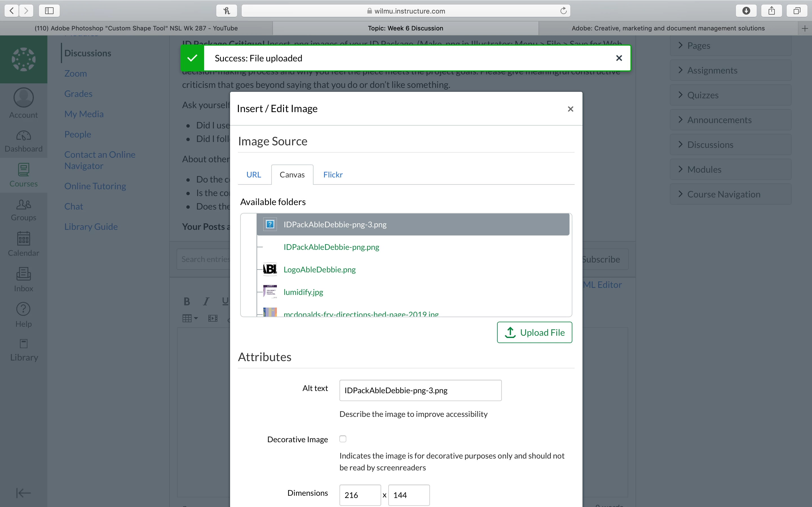Viewport: 812px width, 507px height.
Task: Open the Calendar sidebar icon
Action: pyautogui.click(x=23, y=244)
